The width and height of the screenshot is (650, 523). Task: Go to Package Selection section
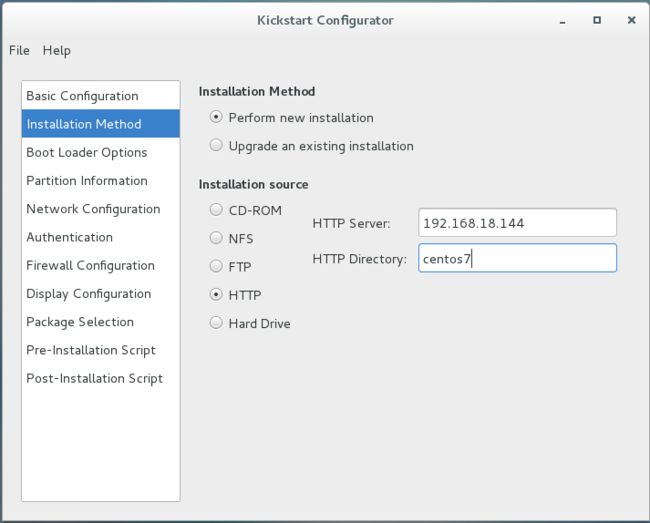101,321
